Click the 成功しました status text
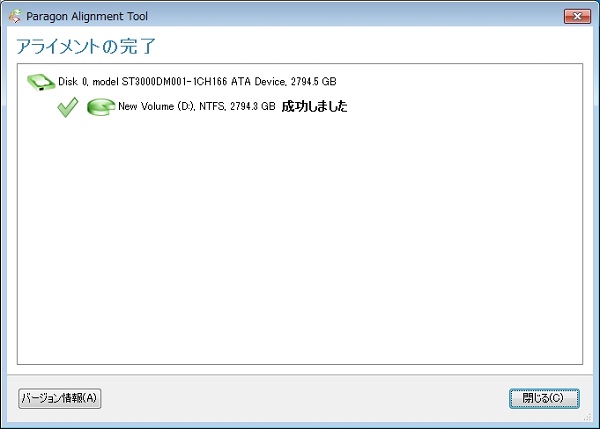 pyautogui.click(x=315, y=106)
